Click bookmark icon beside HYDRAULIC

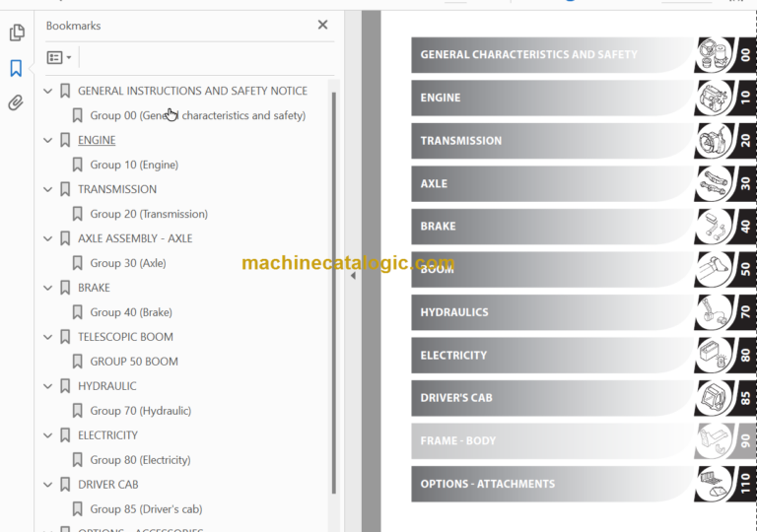pos(65,386)
